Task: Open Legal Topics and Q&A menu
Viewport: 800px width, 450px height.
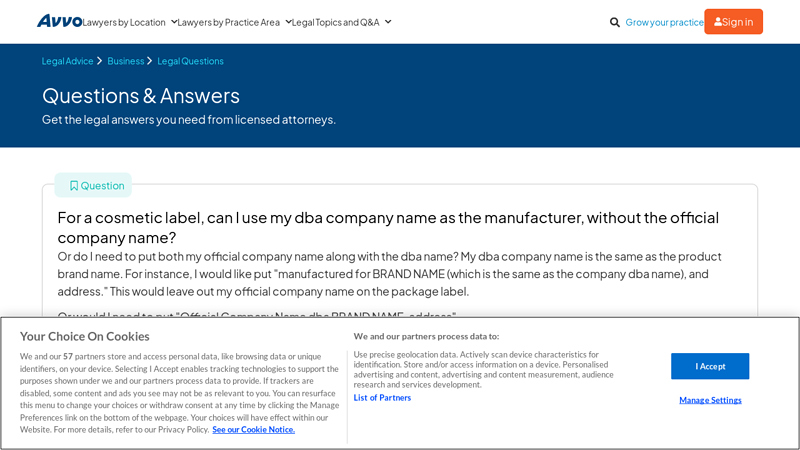Action: coord(336,22)
